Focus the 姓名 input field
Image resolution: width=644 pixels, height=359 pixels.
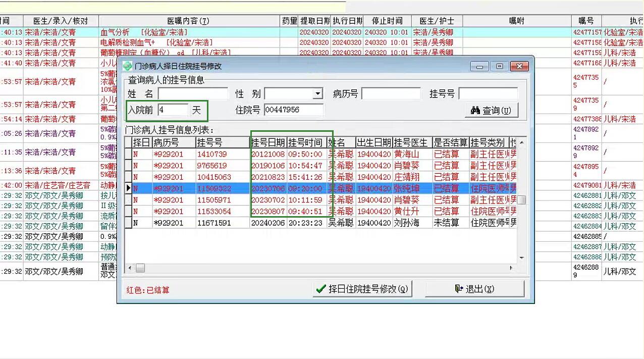[x=193, y=94]
